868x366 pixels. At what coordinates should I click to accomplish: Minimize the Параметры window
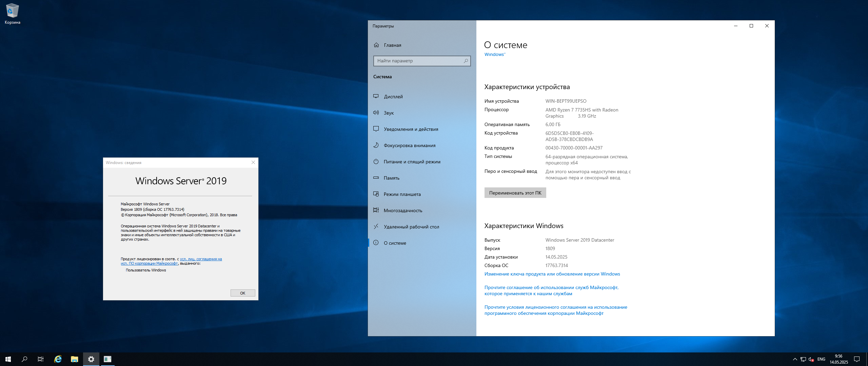click(x=736, y=26)
